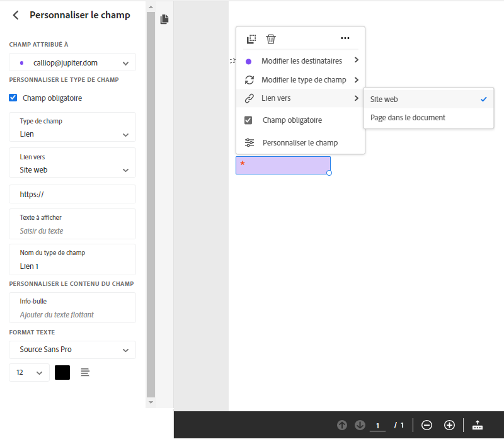This screenshot has height=444, width=504.
Task: Click the fit-to-width icon in bottom bar
Action: (x=477, y=425)
